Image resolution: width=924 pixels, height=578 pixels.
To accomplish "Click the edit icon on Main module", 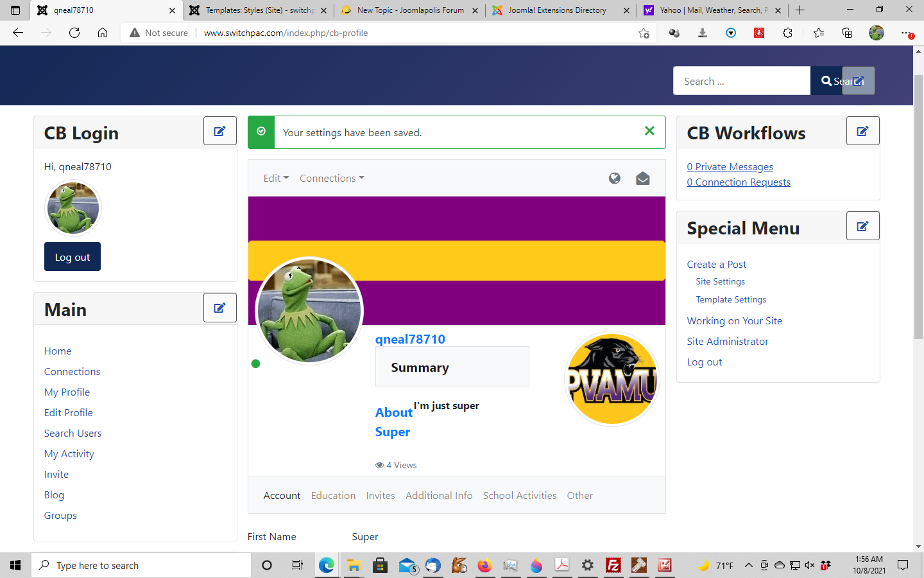I will [220, 308].
